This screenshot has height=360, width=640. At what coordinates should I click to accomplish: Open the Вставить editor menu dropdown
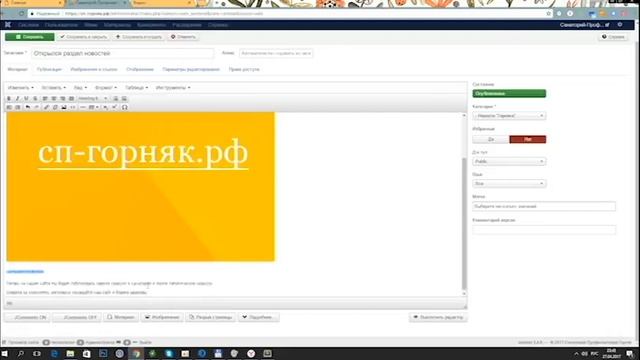(53, 88)
